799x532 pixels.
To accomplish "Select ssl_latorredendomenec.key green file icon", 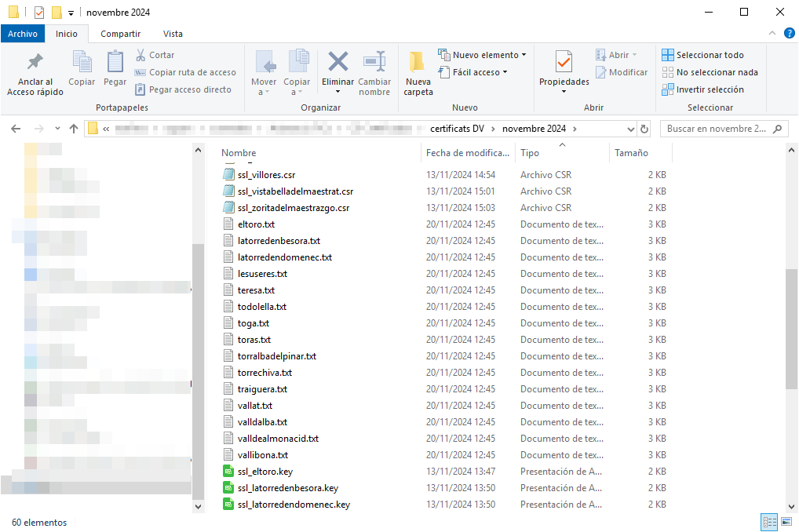I will click(229, 505).
